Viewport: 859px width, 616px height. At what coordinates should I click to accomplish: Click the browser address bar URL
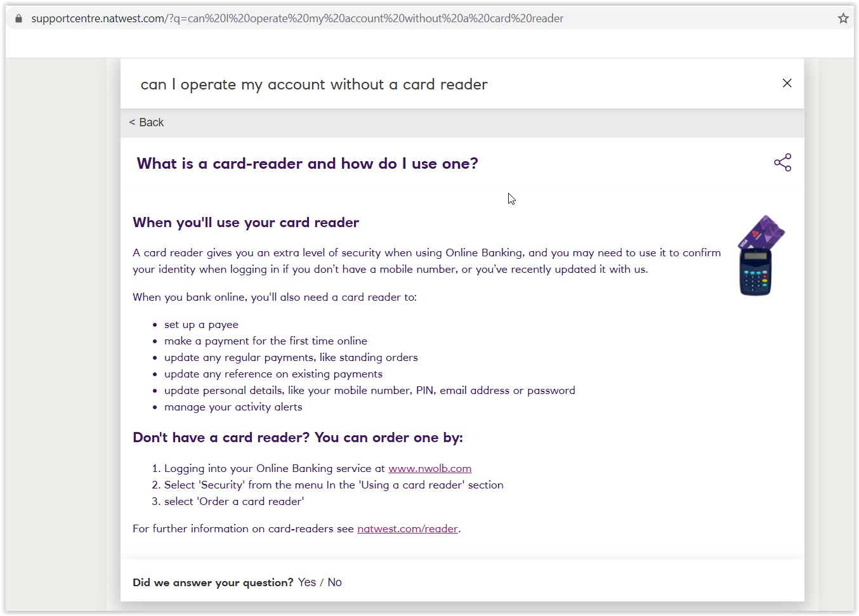coord(297,18)
